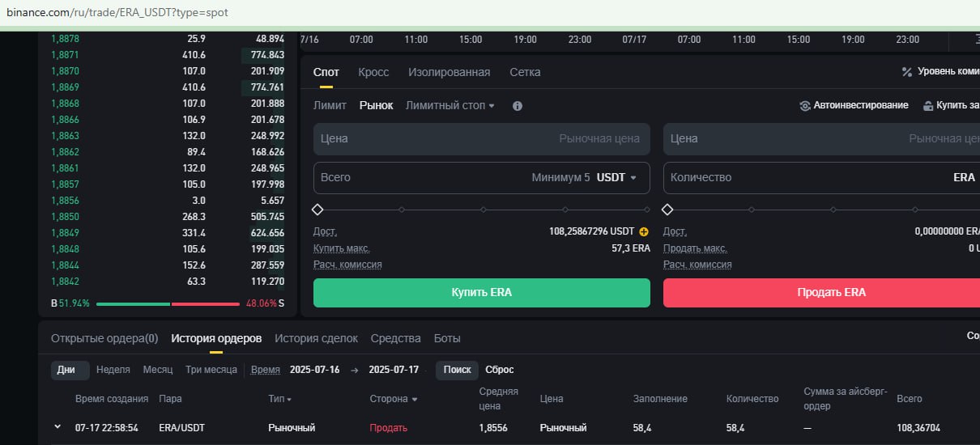
Task: Select the Неделя period filter
Action: pos(113,370)
